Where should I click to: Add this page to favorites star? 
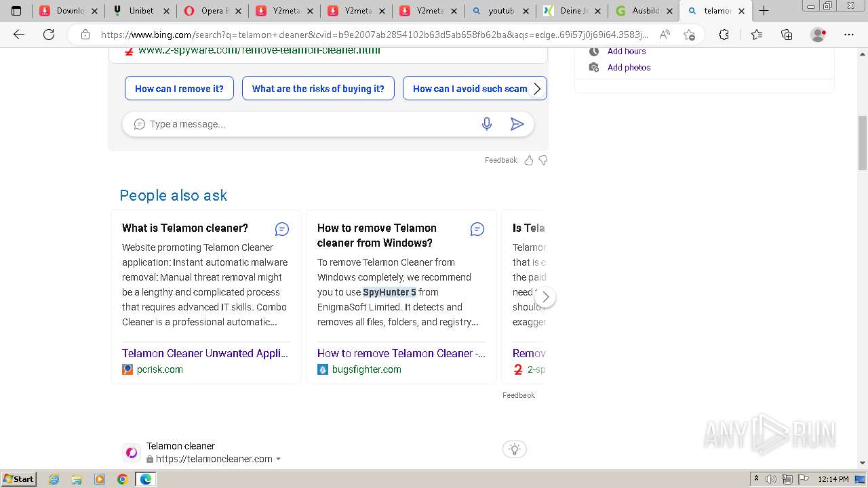tap(689, 35)
